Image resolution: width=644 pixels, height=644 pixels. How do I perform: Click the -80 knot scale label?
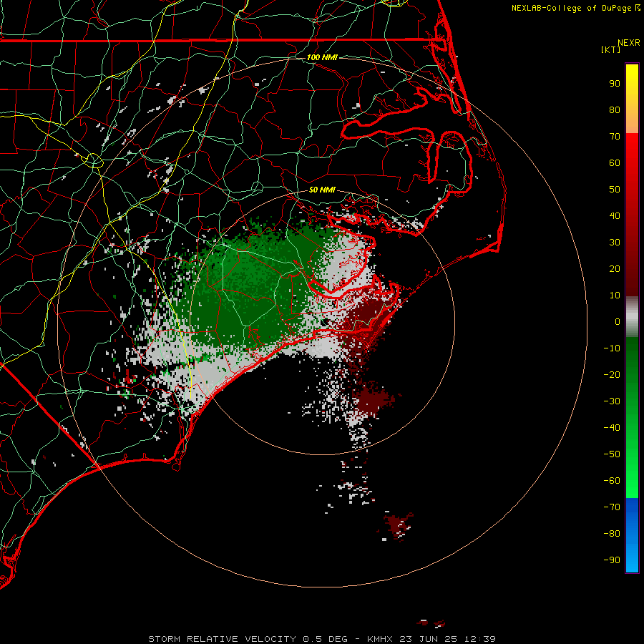click(x=612, y=534)
